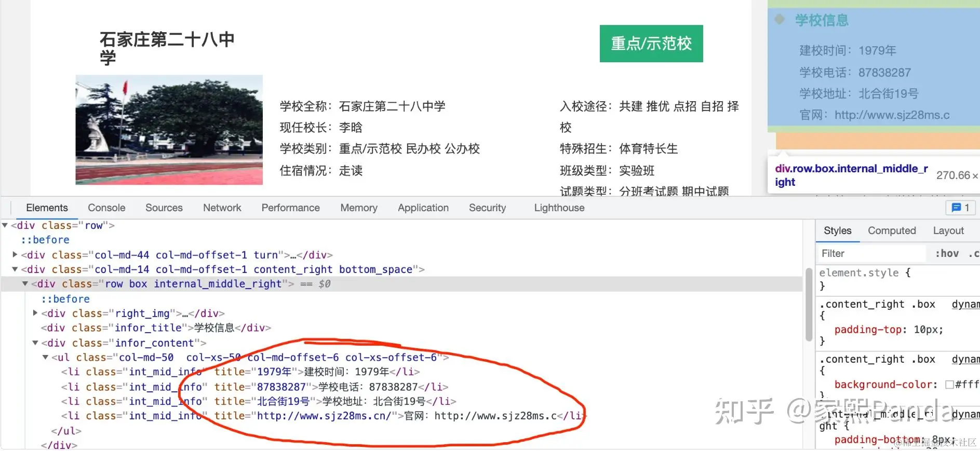Open the Lighthouse tab
Screen dimensions: 980x451
point(559,208)
